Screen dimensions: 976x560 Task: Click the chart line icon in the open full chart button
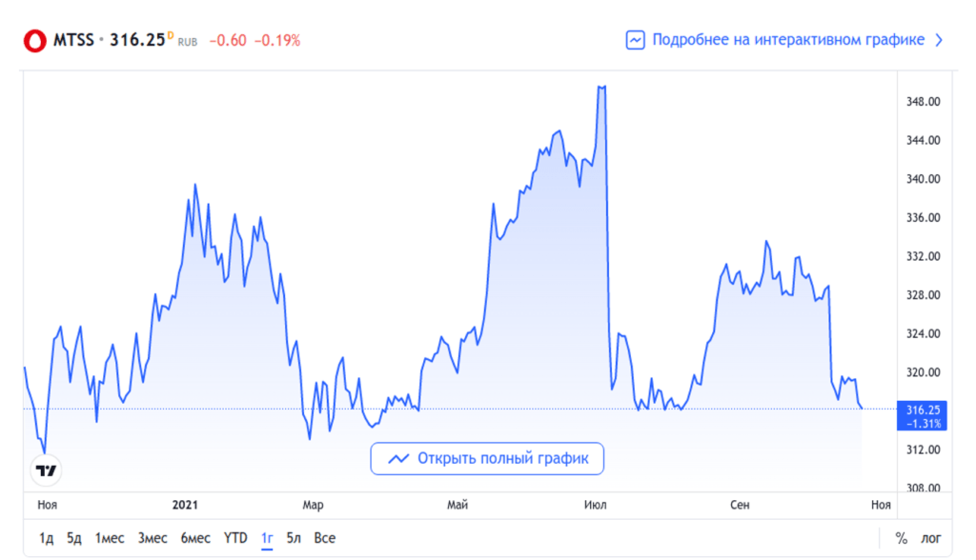[398, 459]
